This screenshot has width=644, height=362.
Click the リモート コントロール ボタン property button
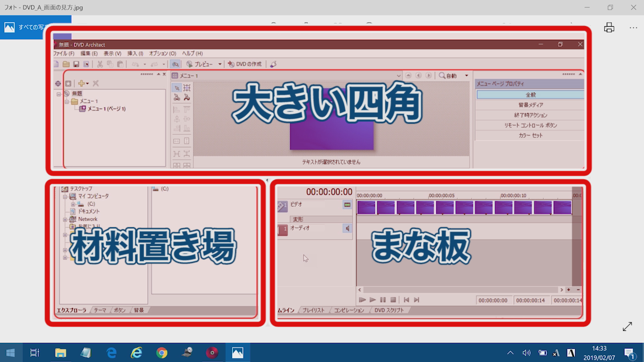click(530, 125)
